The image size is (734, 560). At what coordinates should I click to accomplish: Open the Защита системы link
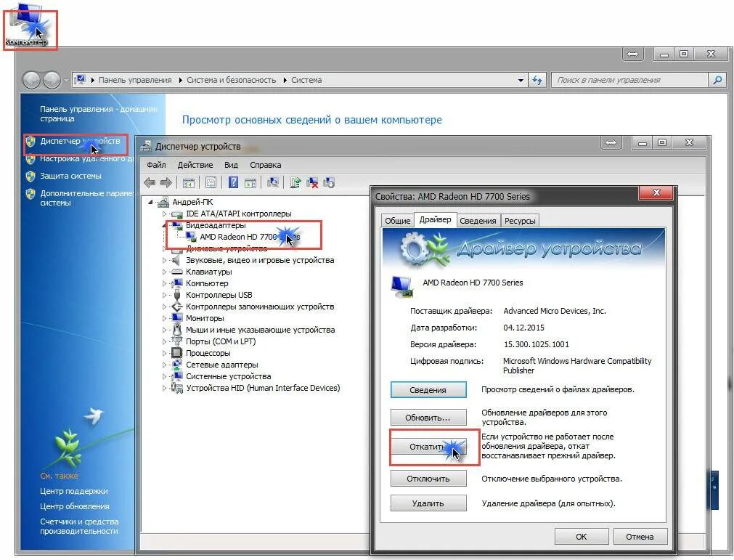click(x=70, y=176)
